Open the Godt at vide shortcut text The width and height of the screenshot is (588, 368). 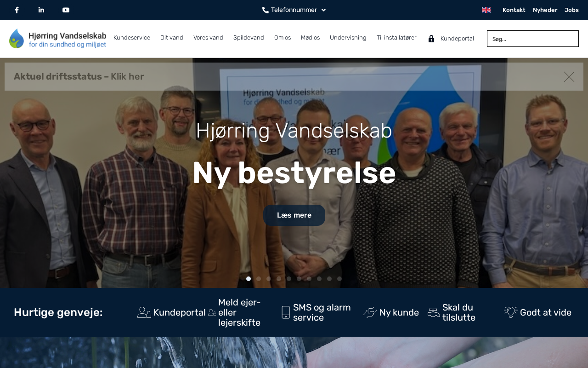[x=546, y=313]
